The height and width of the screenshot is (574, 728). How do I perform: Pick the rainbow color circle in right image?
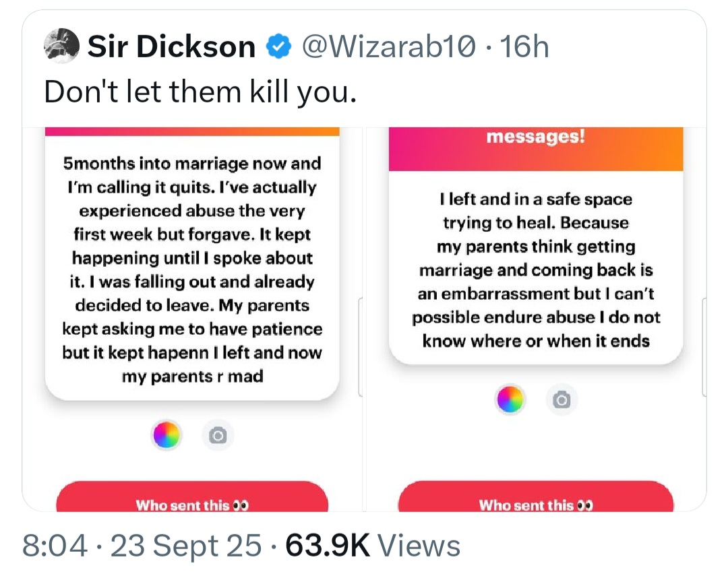pos(510,401)
